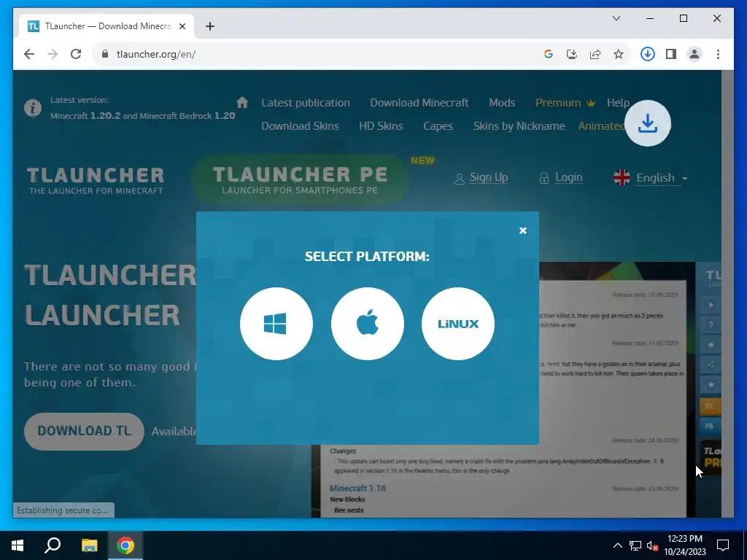Click Chrome icon in taskbar

[125, 545]
